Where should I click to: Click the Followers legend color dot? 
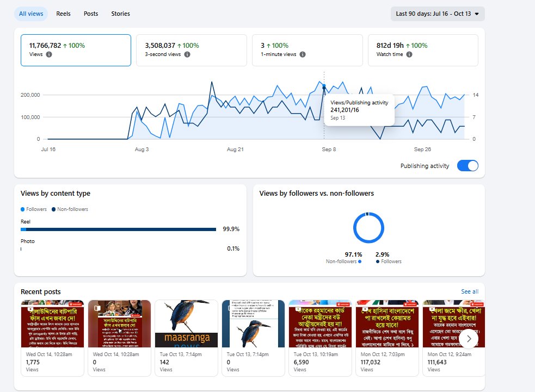pyautogui.click(x=22, y=209)
